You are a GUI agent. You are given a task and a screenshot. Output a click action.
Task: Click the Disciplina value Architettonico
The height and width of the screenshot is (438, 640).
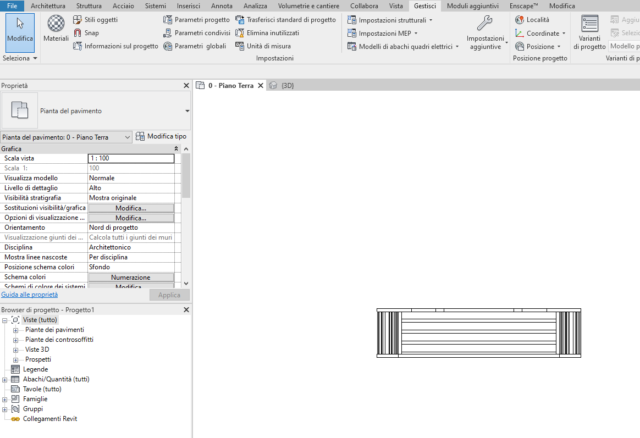pos(131,247)
